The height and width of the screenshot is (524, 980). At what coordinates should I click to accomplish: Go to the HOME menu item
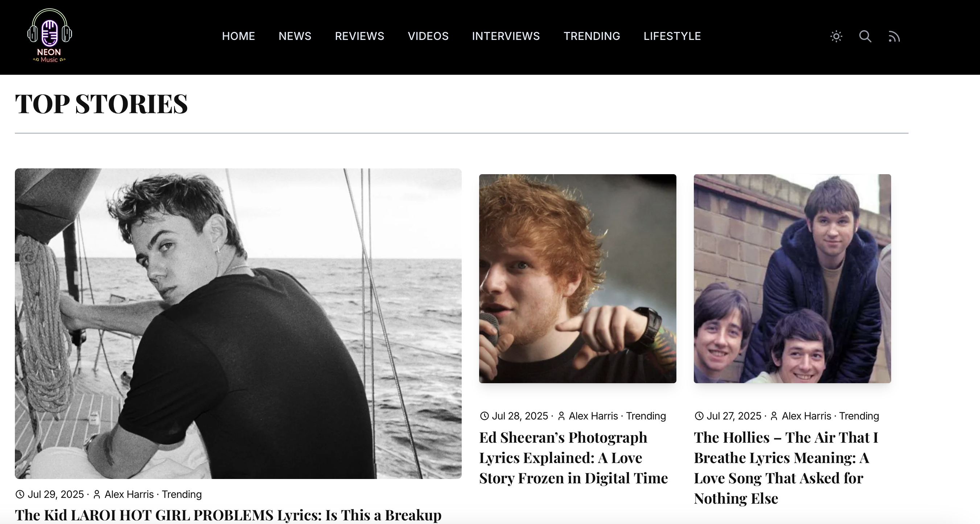click(x=239, y=36)
